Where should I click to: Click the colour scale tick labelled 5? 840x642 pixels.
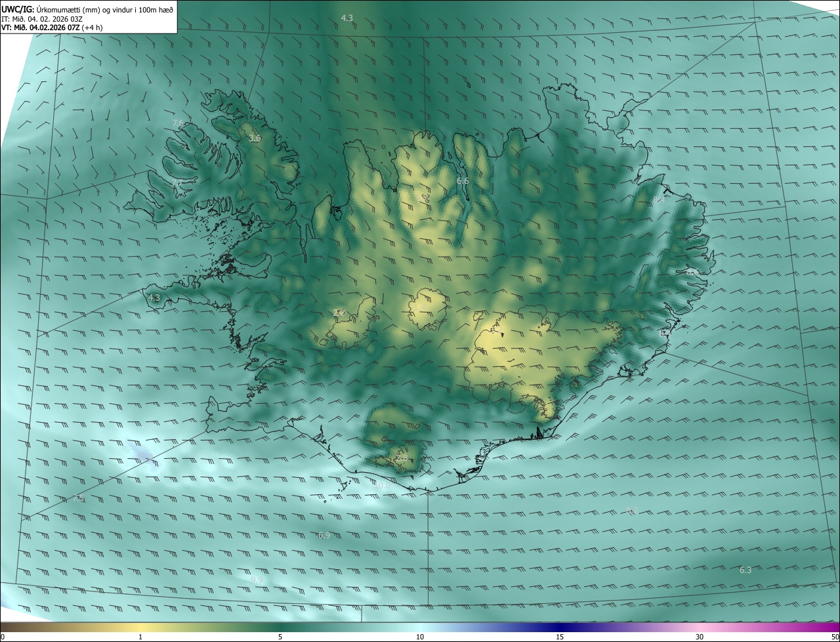pyautogui.click(x=280, y=637)
